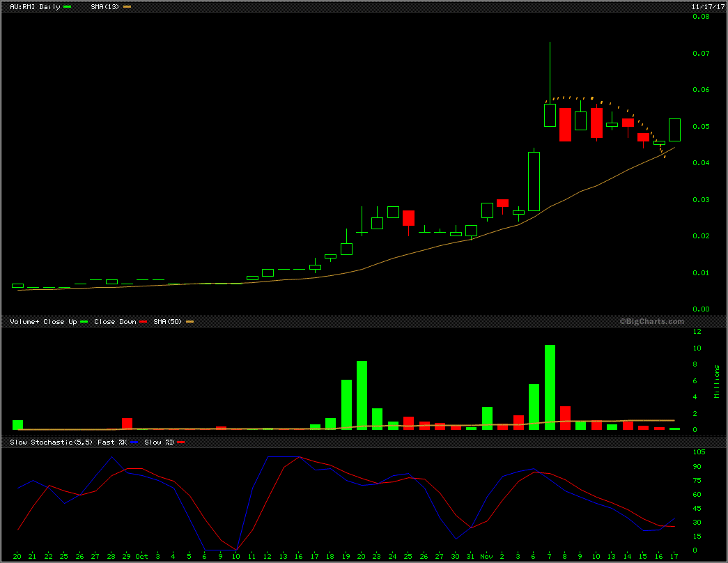The image size is (728, 563).
Task: Select the red swatch beside Close Down
Action: [143, 321]
